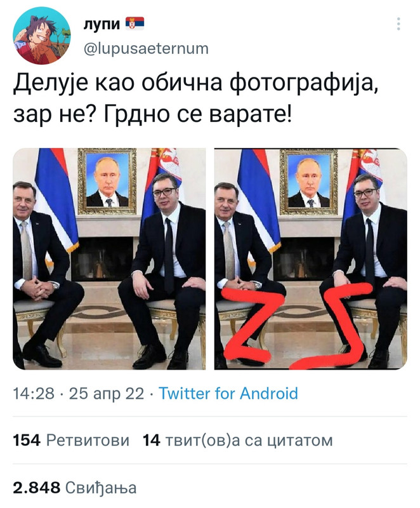Image resolution: width=420 pixels, height=508 pixels.
Task: Click the Twitter for Android source link
Action: tap(228, 393)
